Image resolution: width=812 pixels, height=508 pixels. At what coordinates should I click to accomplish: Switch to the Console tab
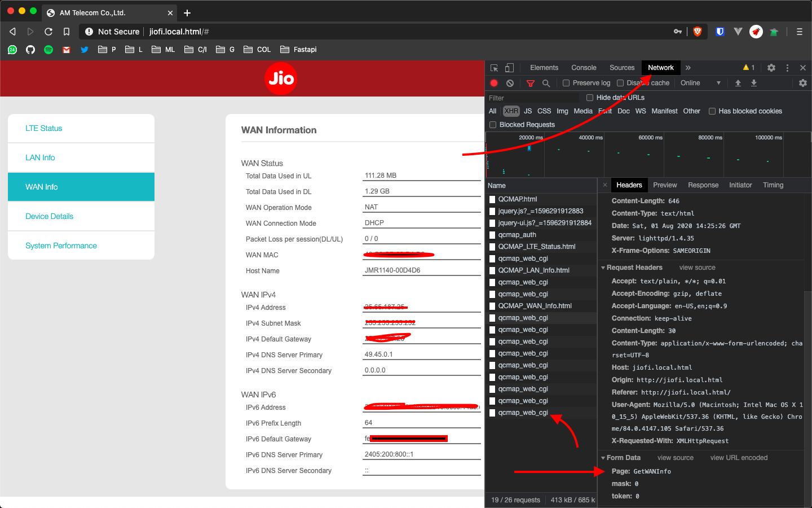[584, 68]
